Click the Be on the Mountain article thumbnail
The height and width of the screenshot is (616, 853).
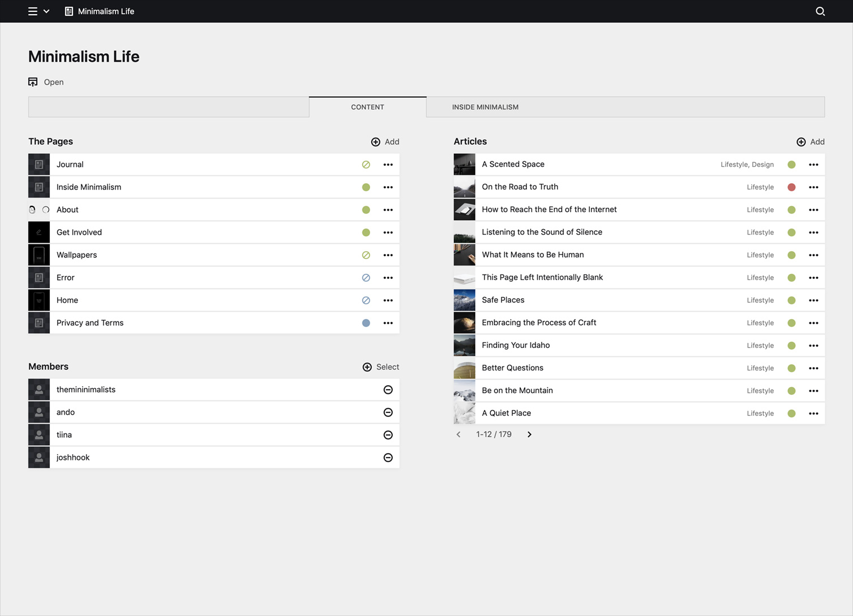pos(464,390)
